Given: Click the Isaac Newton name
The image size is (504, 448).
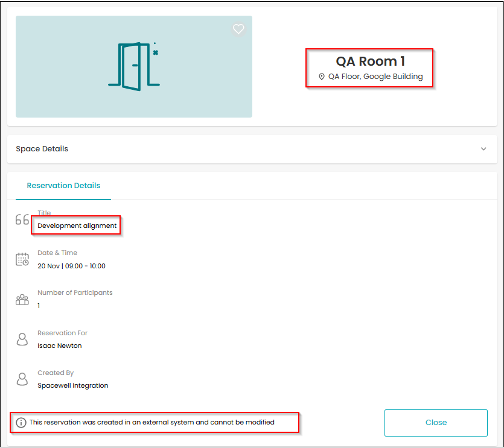Looking at the screenshot, I should (60, 345).
